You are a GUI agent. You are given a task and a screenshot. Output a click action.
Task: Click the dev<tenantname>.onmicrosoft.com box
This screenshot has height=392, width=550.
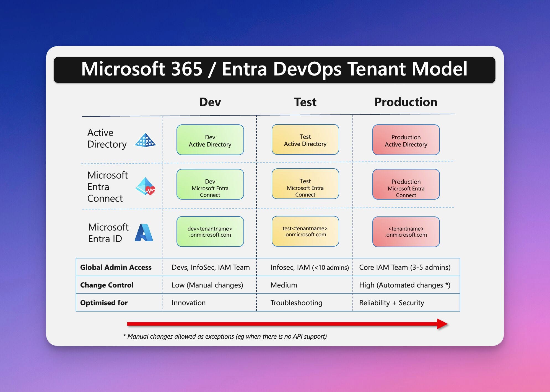(x=210, y=232)
